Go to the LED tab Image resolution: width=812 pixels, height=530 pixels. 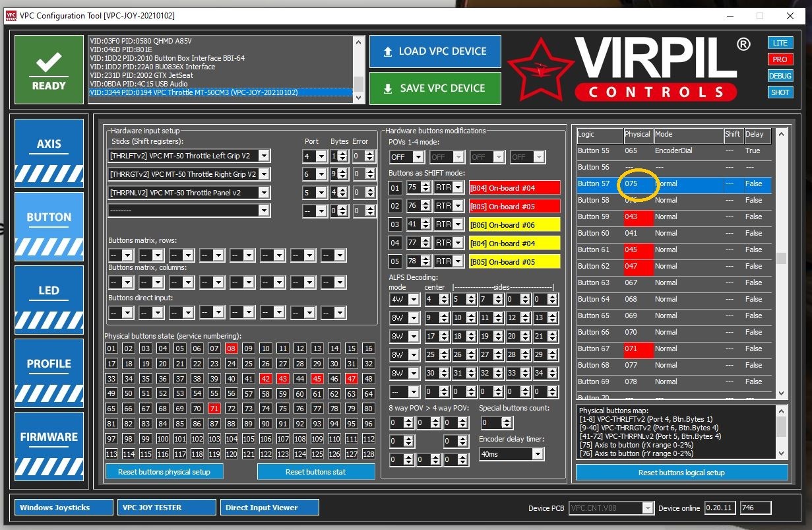[x=49, y=300]
